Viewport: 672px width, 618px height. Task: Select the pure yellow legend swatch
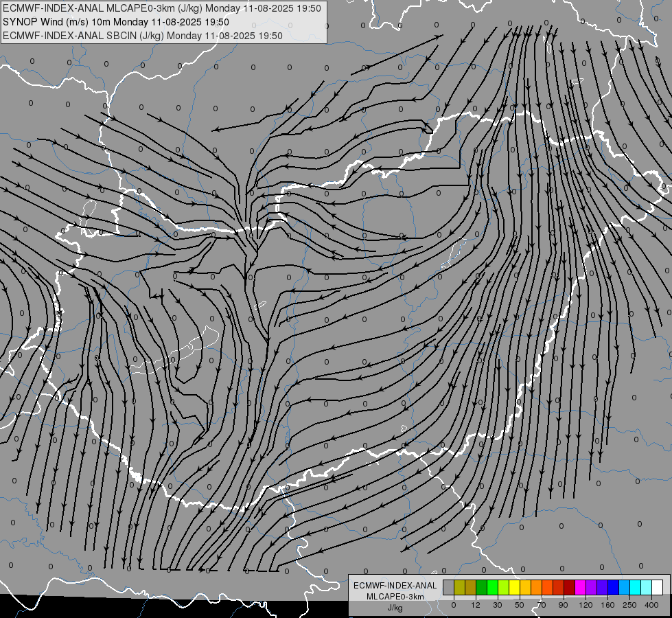(515, 587)
